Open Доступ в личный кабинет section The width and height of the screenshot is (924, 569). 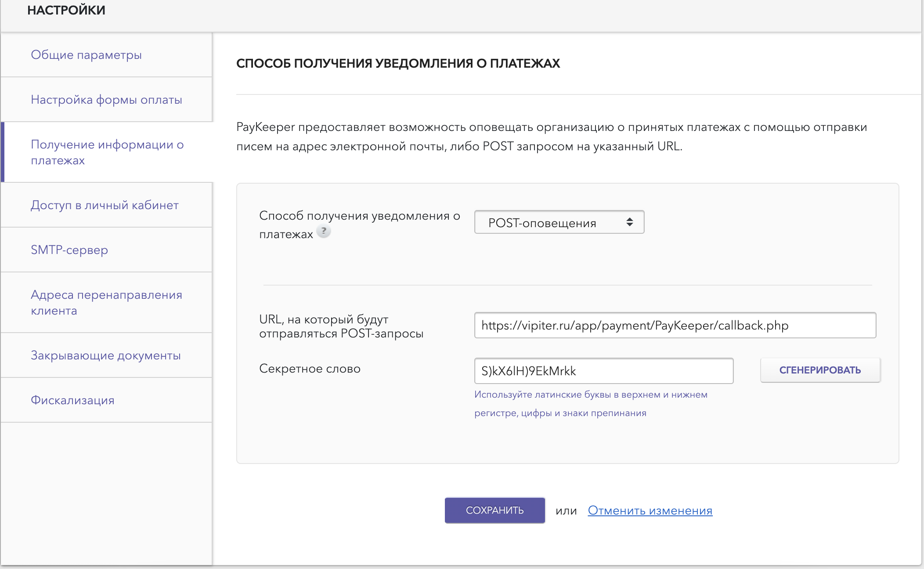click(105, 205)
